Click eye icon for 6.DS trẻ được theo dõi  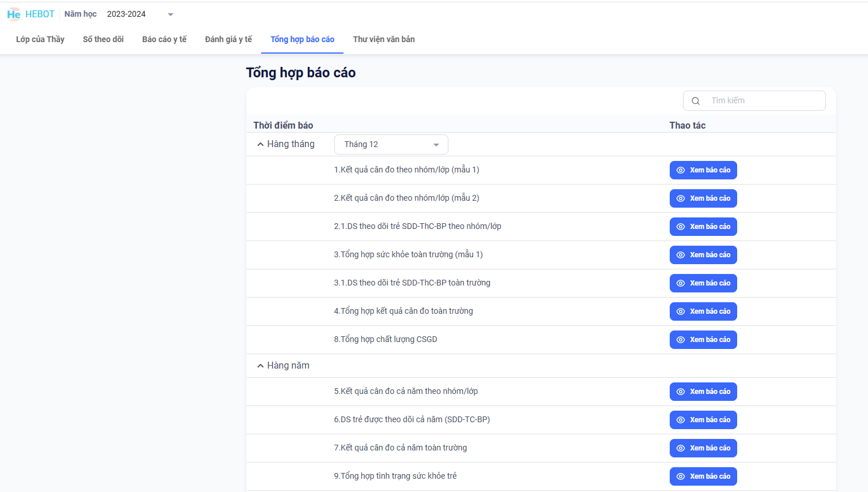pyautogui.click(x=681, y=420)
